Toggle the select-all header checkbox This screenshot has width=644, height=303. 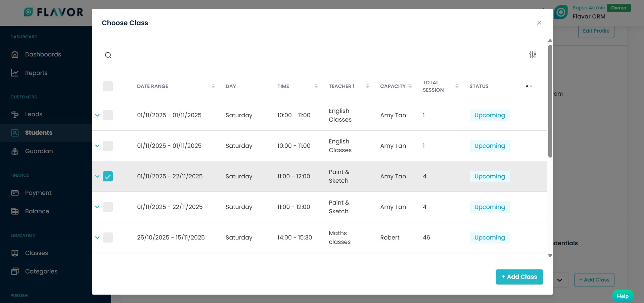click(x=108, y=86)
